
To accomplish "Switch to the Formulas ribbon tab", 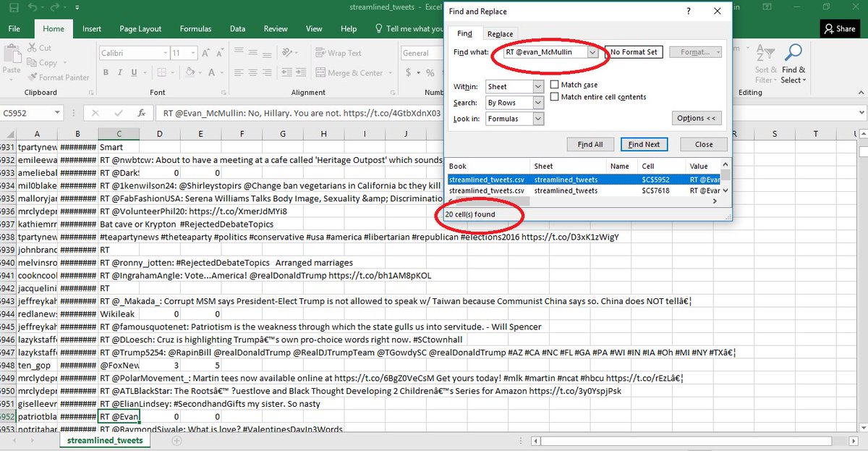I will (x=195, y=29).
